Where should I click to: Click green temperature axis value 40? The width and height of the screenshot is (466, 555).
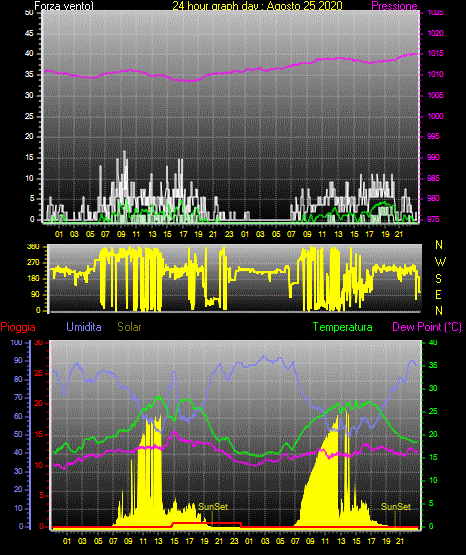point(433,342)
